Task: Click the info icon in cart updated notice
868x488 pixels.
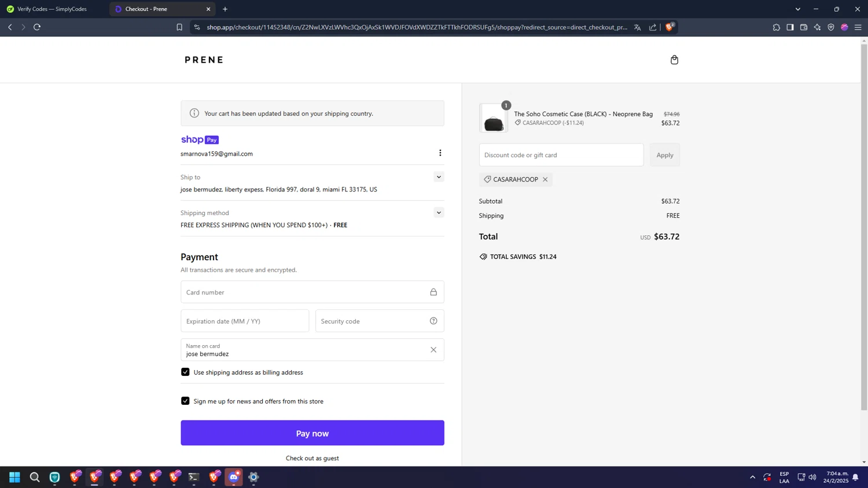Action: click(194, 113)
